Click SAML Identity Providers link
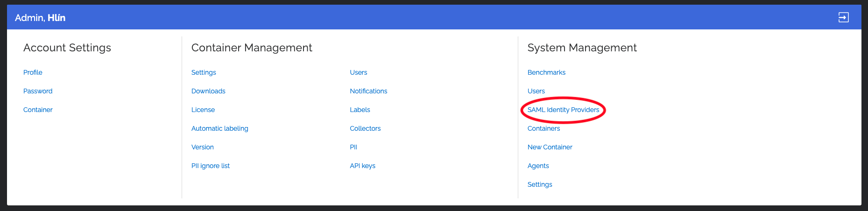This screenshot has width=868, height=211. (563, 110)
